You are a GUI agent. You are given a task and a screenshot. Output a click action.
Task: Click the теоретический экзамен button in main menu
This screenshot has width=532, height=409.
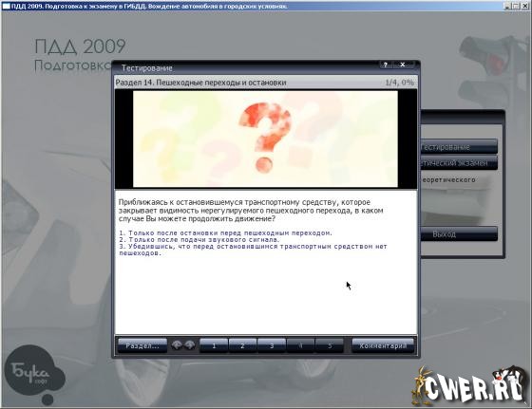pos(459,163)
